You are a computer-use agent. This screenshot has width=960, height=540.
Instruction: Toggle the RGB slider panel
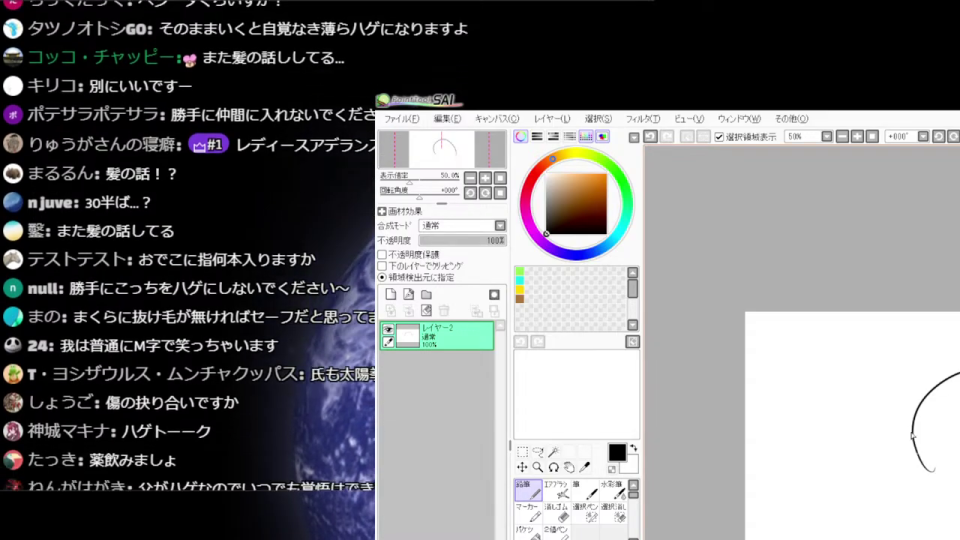click(537, 137)
